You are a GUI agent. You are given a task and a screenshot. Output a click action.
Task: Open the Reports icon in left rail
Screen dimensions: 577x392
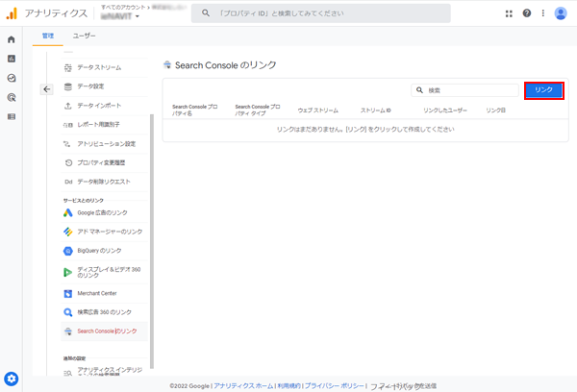point(12,59)
